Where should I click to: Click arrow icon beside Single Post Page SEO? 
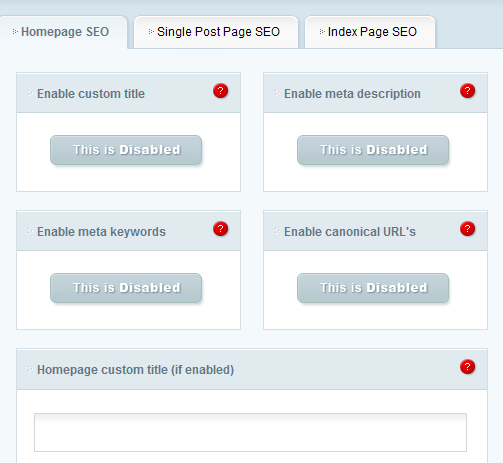point(151,32)
